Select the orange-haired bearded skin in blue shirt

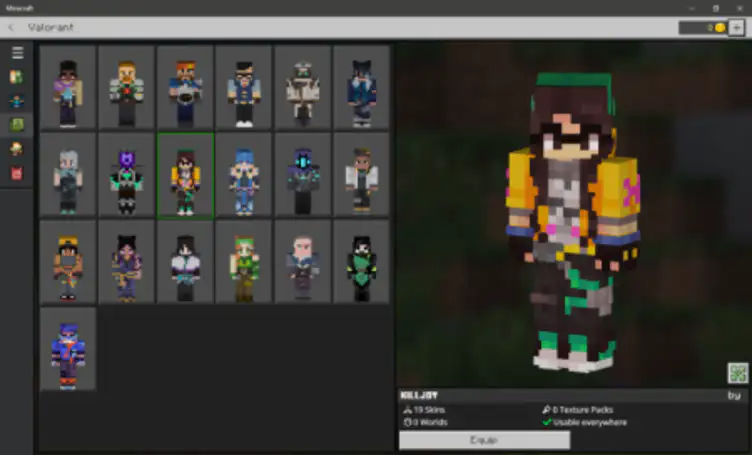(x=185, y=88)
